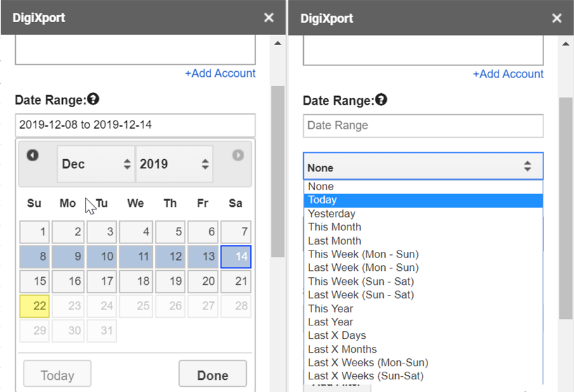Select December 17 in calendar
This screenshot has width=574, height=392.
[101, 282]
